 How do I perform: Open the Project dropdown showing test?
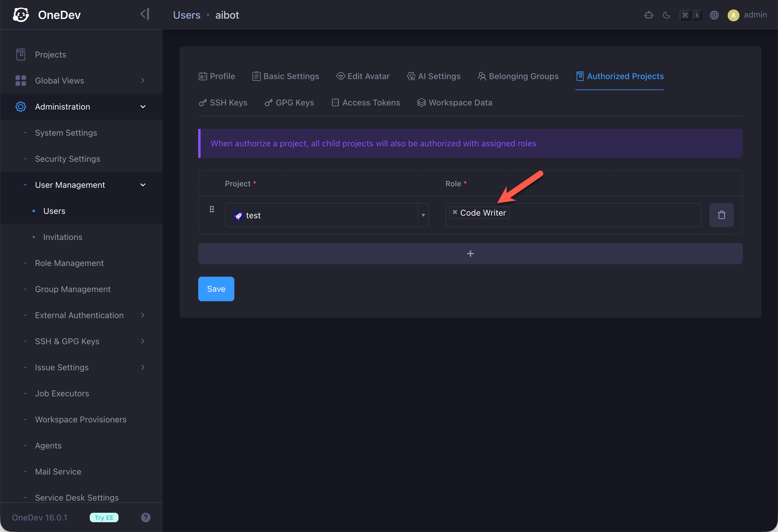click(327, 215)
